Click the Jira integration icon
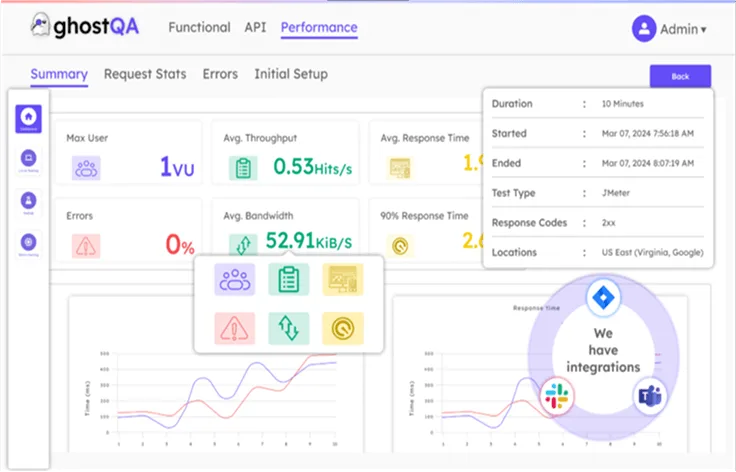 603,298
